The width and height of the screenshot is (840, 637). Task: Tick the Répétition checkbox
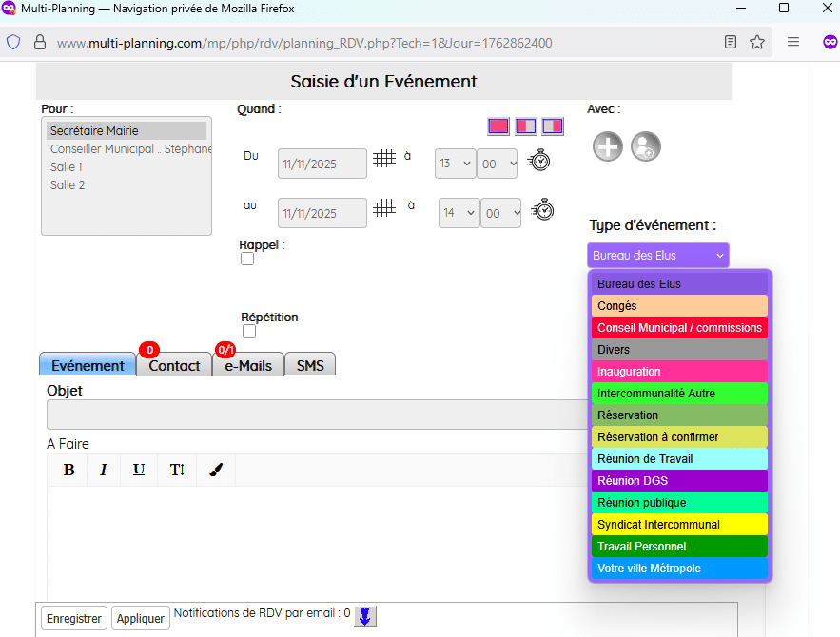[249, 331]
